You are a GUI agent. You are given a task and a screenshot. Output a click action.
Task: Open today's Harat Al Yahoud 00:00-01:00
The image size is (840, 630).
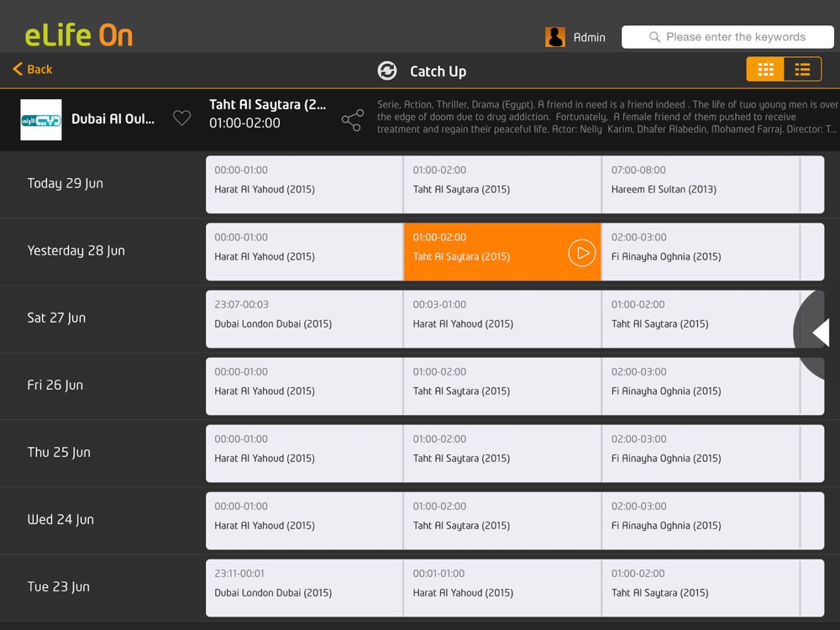304,184
